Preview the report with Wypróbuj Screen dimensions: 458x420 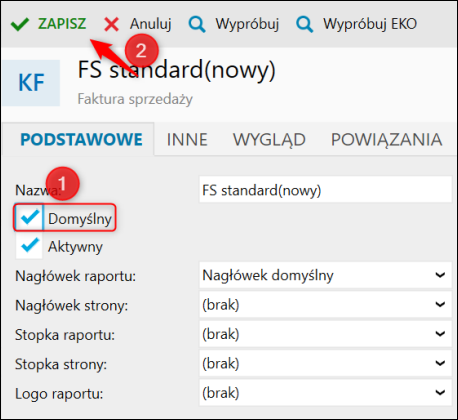click(247, 24)
